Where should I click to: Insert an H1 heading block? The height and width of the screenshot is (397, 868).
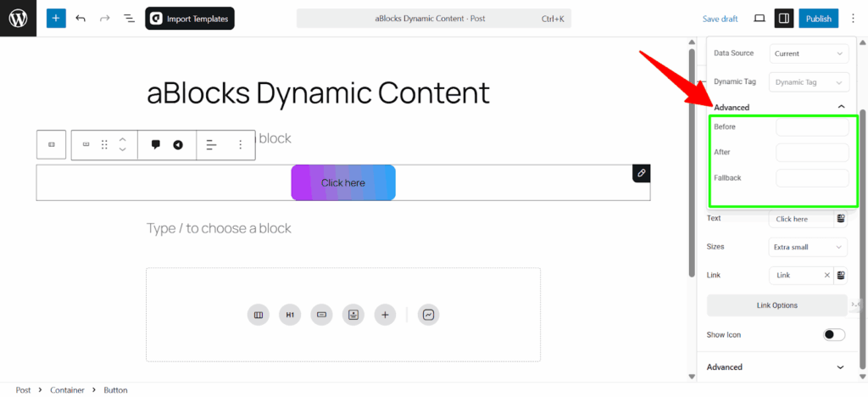pyautogui.click(x=290, y=315)
